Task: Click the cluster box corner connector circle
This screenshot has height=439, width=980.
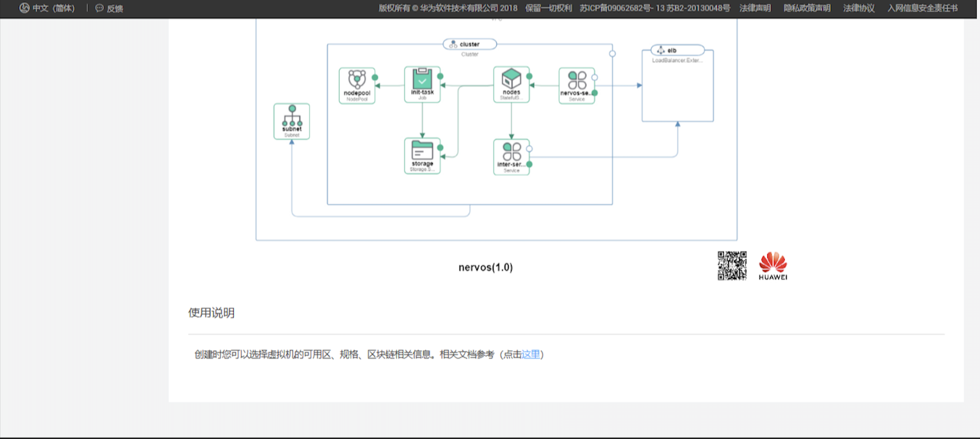Action: click(x=612, y=53)
